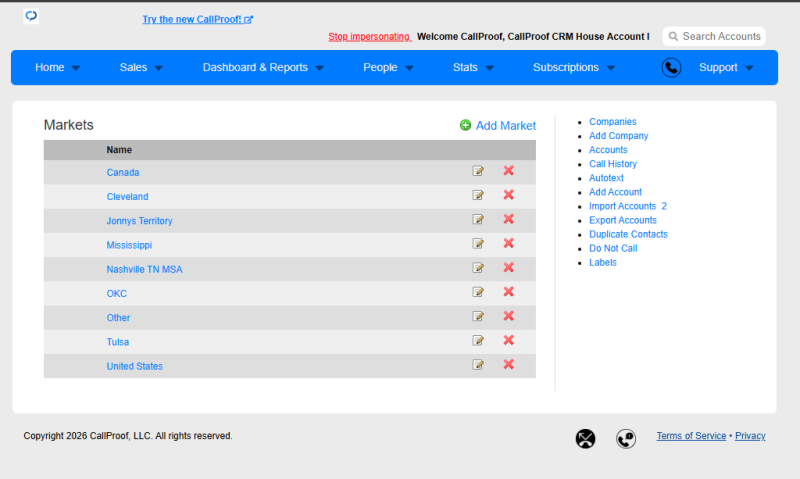Click the crossed tools icon in footer
The height and width of the screenshot is (479, 800).
585,439
